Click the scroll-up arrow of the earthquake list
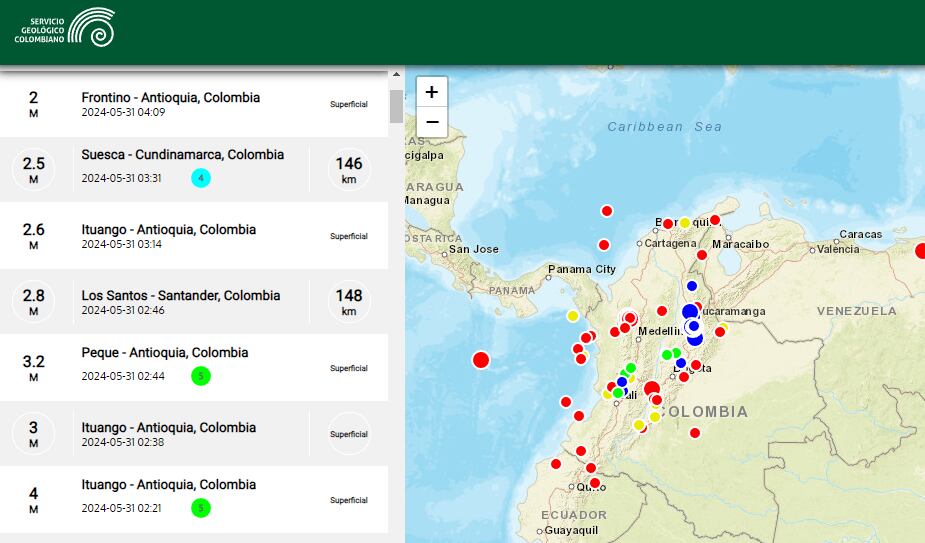Image resolution: width=925 pixels, height=543 pixels. (396, 74)
